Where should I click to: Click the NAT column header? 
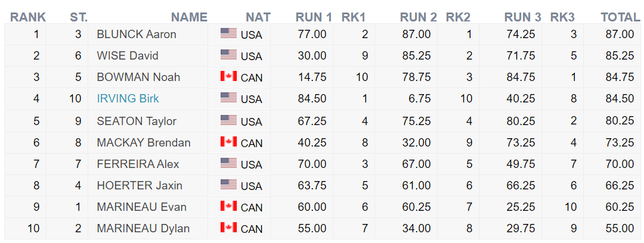point(258,17)
